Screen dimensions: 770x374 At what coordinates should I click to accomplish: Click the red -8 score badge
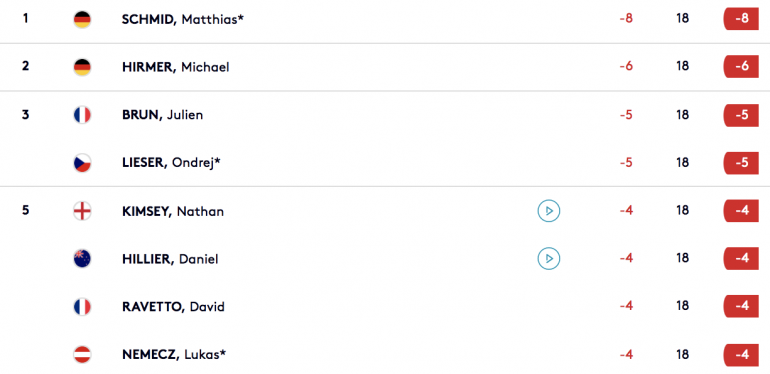coord(742,19)
